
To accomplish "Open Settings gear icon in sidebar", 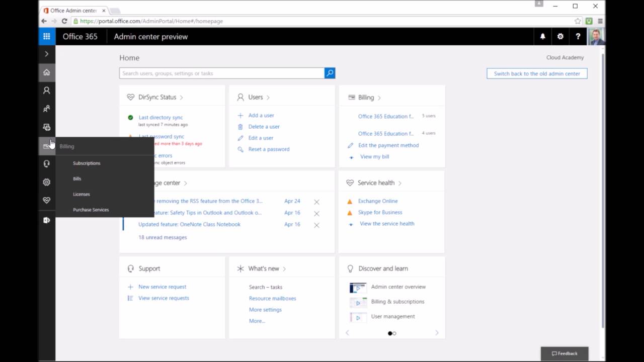I will [47, 182].
